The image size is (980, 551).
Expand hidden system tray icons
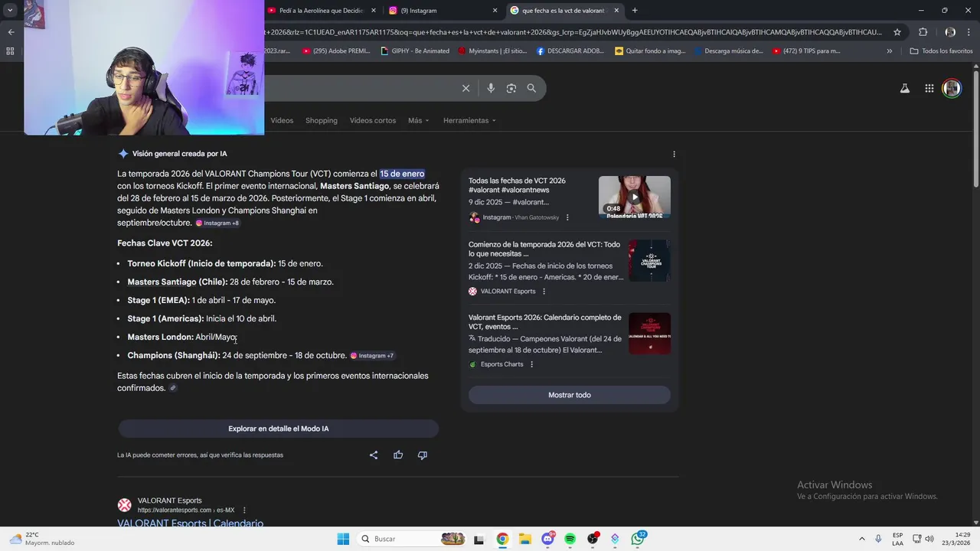click(x=861, y=539)
